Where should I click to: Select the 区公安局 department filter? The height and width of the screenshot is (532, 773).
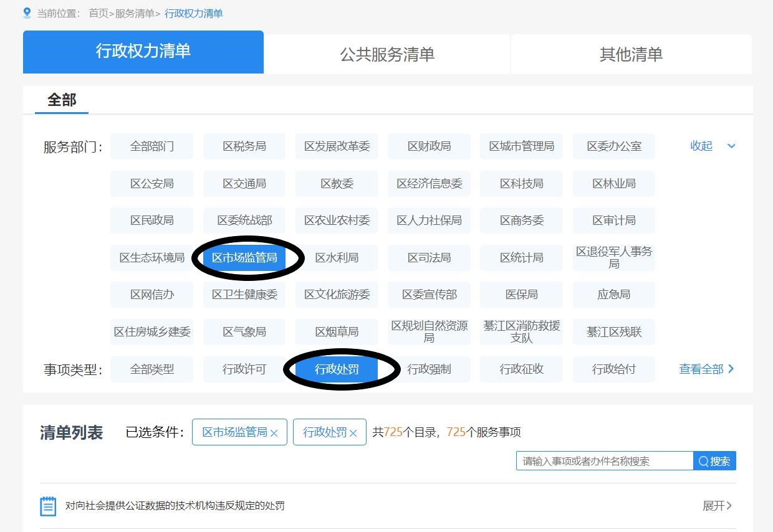point(152,184)
